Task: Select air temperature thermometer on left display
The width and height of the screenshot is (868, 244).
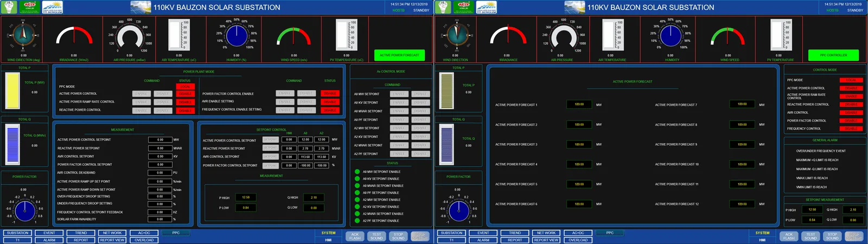Action: [178, 35]
